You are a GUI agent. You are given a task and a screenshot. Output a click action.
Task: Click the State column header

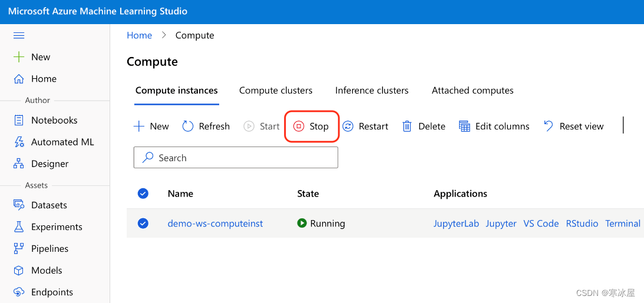pyautogui.click(x=308, y=194)
